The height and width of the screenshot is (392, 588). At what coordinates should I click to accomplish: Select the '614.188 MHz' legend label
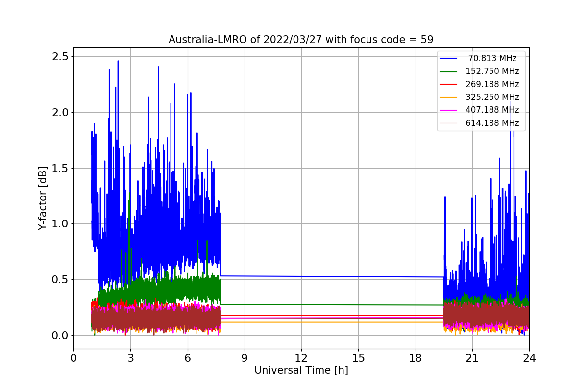[492, 123]
